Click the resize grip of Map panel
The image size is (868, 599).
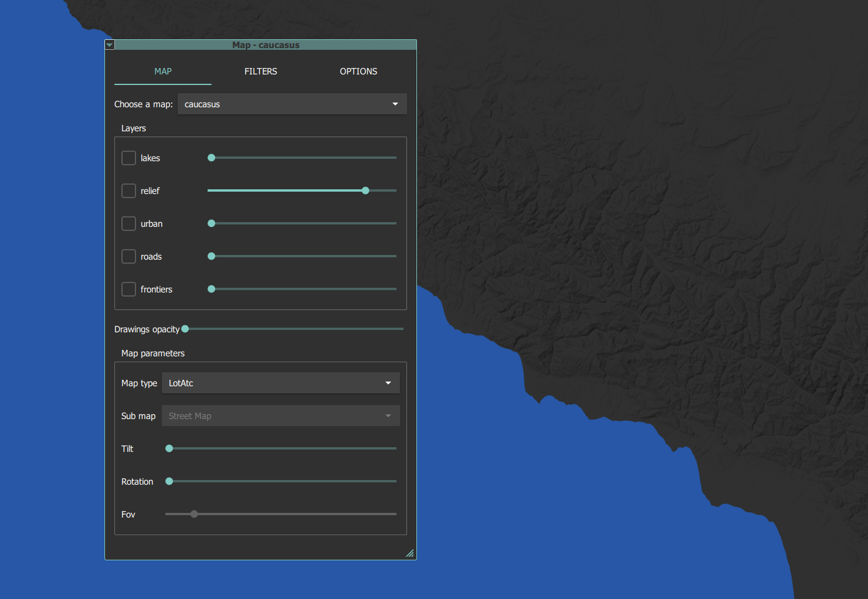pos(410,553)
